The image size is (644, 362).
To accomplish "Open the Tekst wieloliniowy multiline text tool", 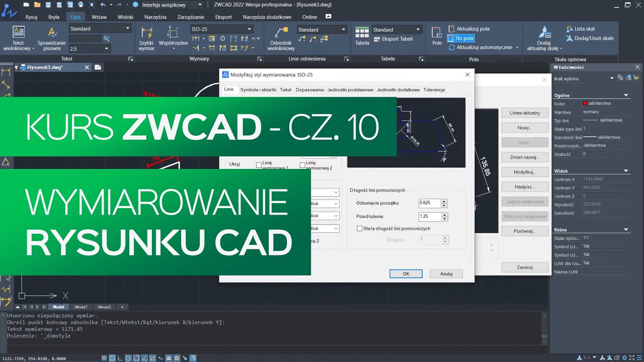I will point(19,38).
